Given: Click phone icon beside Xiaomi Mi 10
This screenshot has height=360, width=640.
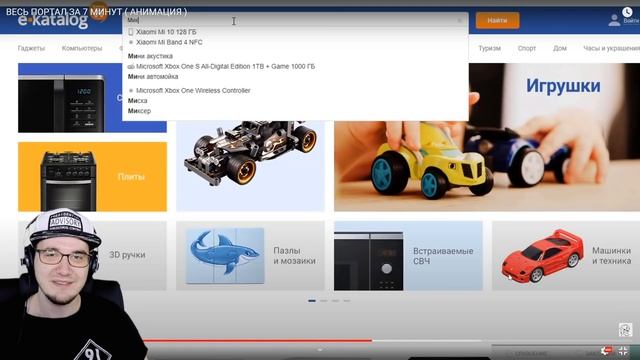Looking at the screenshot, I should [x=131, y=32].
